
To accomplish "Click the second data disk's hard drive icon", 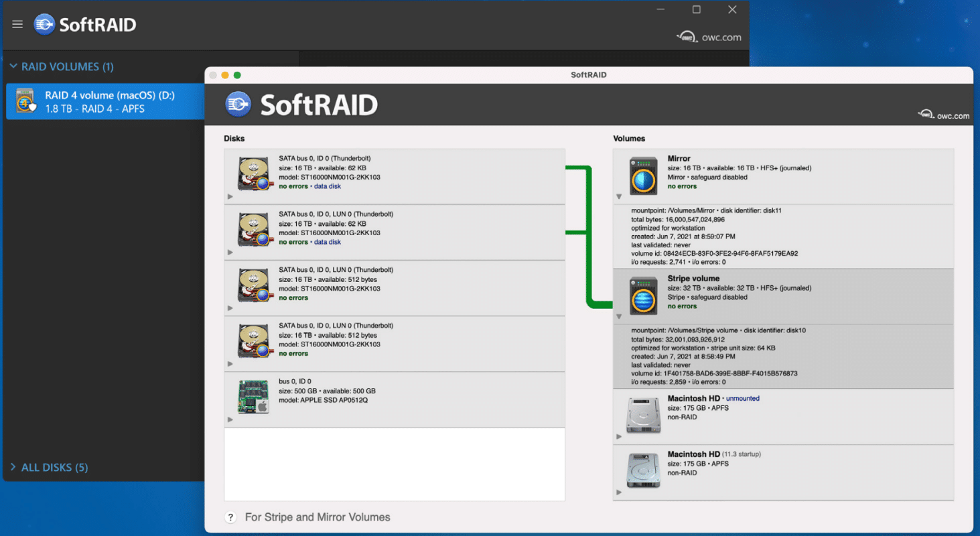I will pyautogui.click(x=254, y=230).
